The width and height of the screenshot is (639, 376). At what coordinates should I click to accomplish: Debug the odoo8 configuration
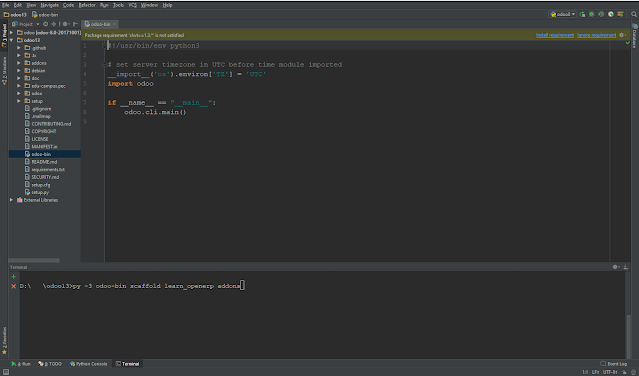tap(592, 14)
